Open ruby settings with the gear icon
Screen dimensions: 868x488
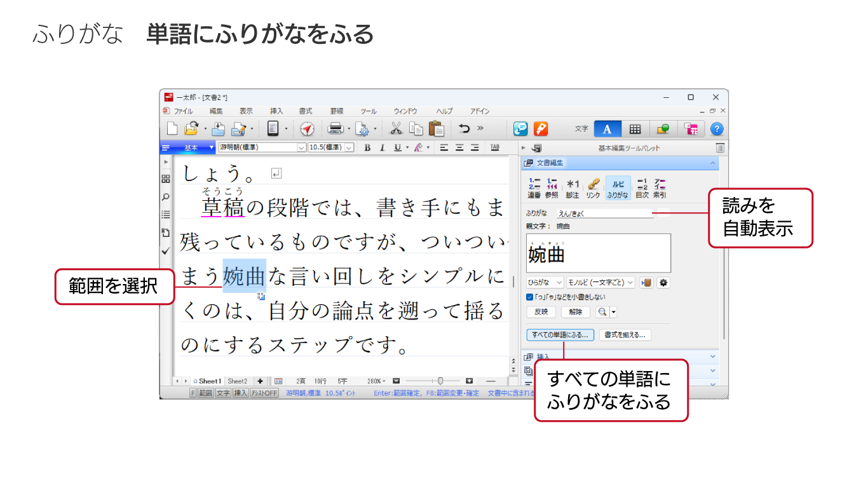(x=664, y=283)
